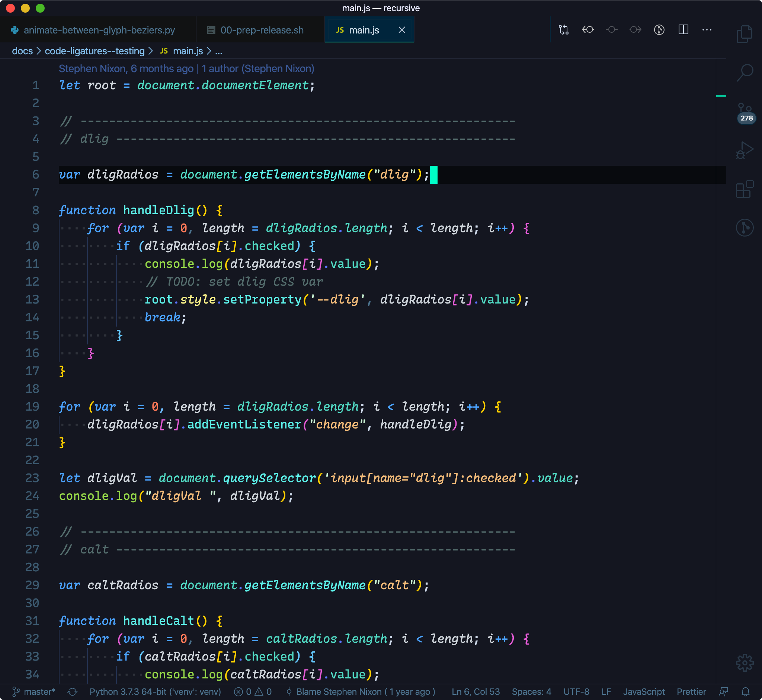This screenshot has height=700, width=762.
Task: Open the JavaScript language mode selector
Action: coord(644,692)
